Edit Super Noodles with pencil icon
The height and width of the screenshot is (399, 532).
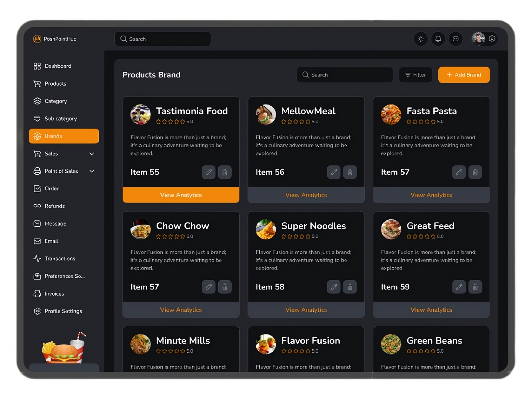[334, 287]
